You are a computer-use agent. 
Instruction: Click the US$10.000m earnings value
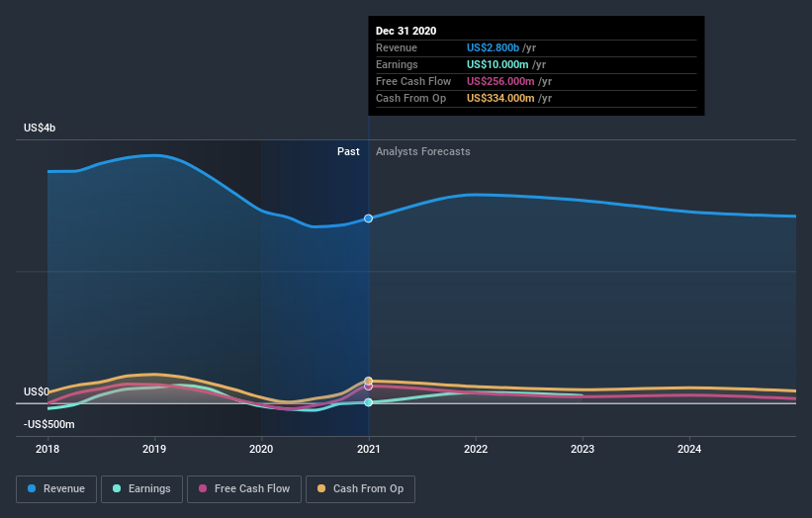pos(497,64)
